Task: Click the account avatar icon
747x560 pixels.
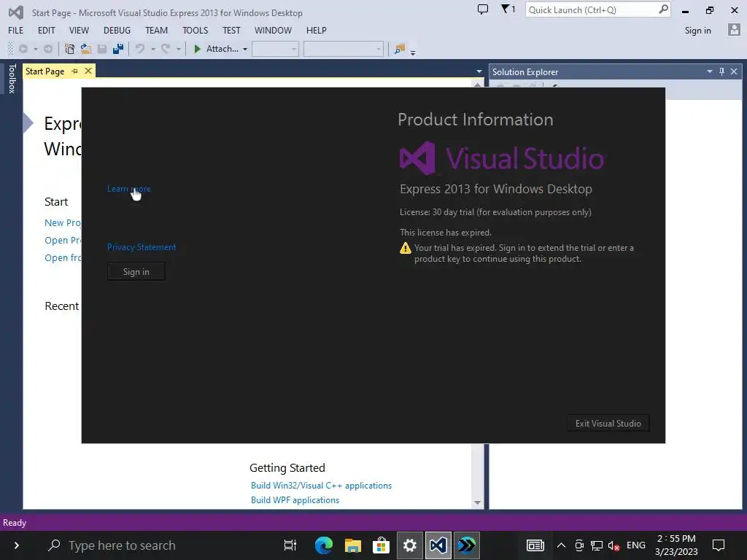Action: [x=734, y=30]
